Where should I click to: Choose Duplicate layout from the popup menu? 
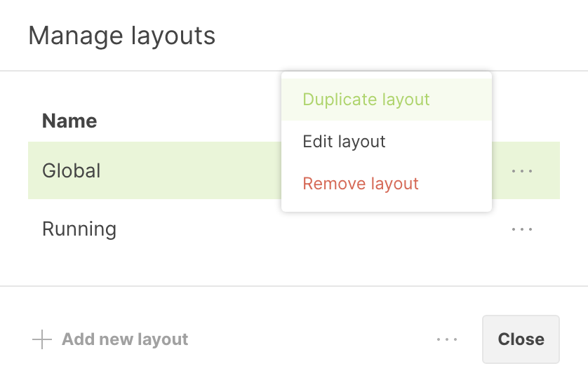tap(366, 100)
